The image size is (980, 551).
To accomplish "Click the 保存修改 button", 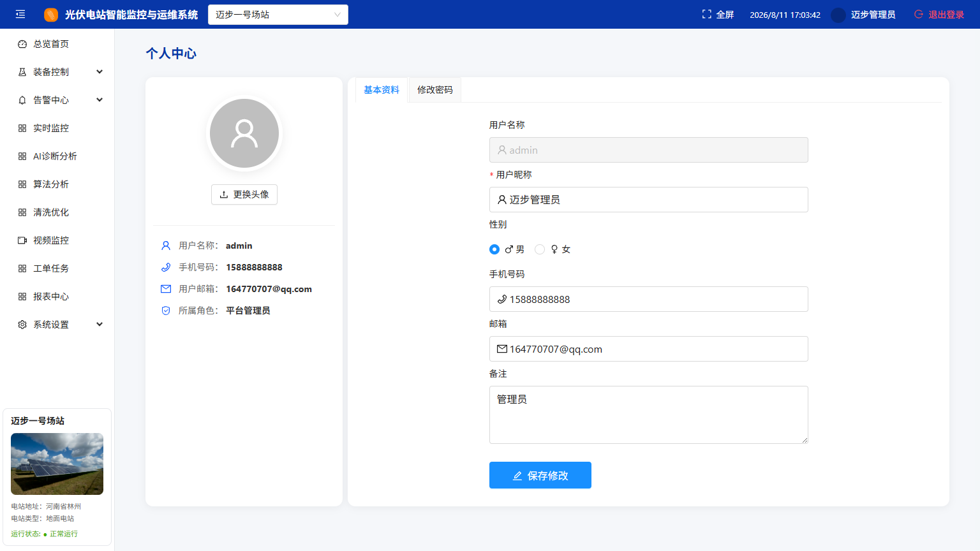I will 540,475.
